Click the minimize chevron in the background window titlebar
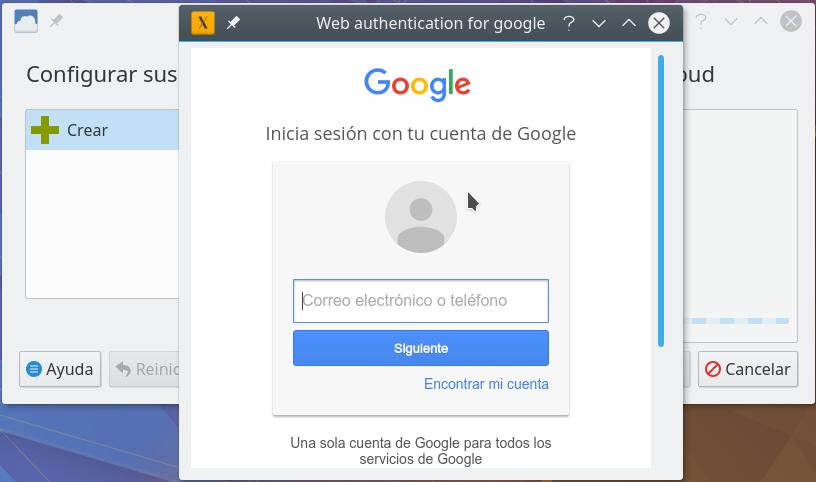The height and width of the screenshot is (482, 816). [731, 22]
